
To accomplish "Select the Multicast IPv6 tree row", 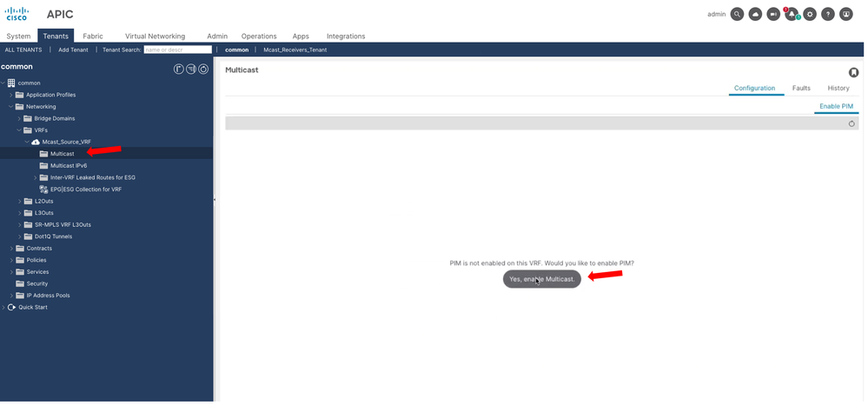I will [x=106, y=165].
